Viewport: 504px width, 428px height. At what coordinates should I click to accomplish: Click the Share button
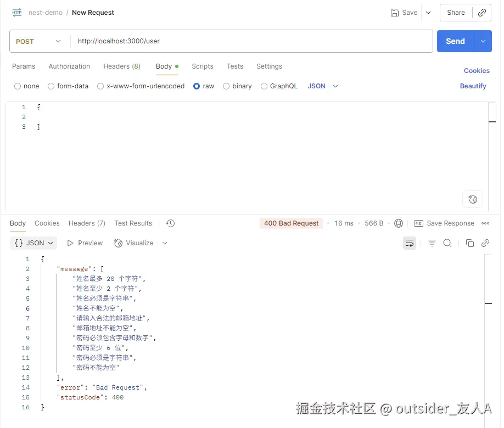456,13
